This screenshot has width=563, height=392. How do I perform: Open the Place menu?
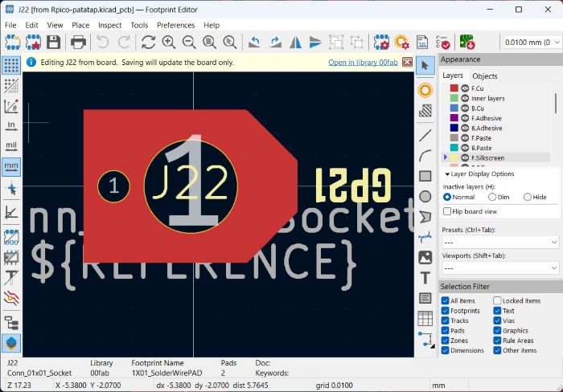coord(80,25)
